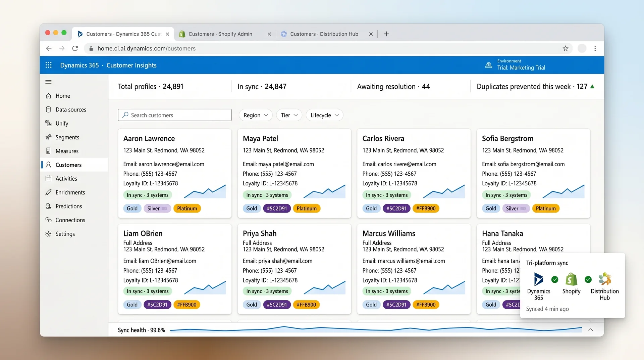
Task: Click Sync health · 99.8% label
Action: [142, 330]
